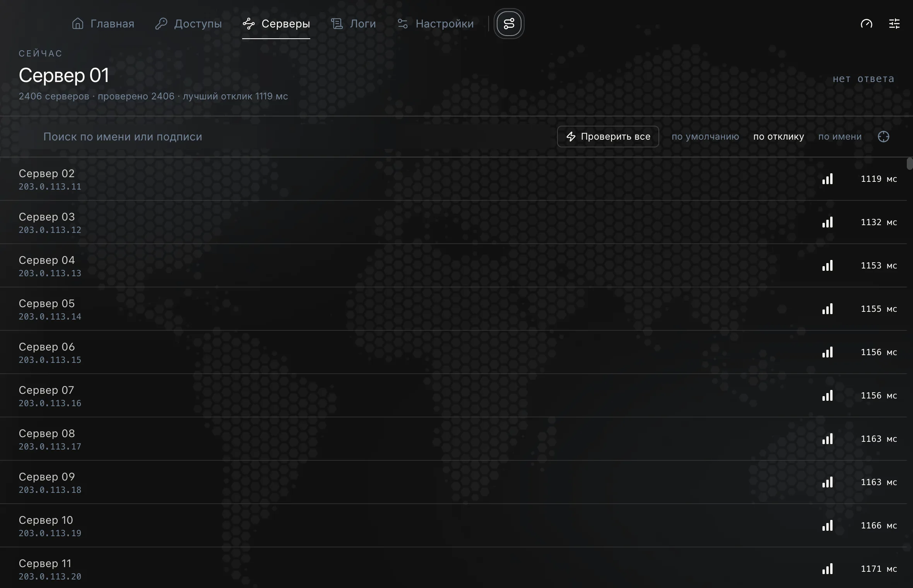Click the current server title Сервер 01
Viewport: 913px width, 588px height.
(64, 75)
